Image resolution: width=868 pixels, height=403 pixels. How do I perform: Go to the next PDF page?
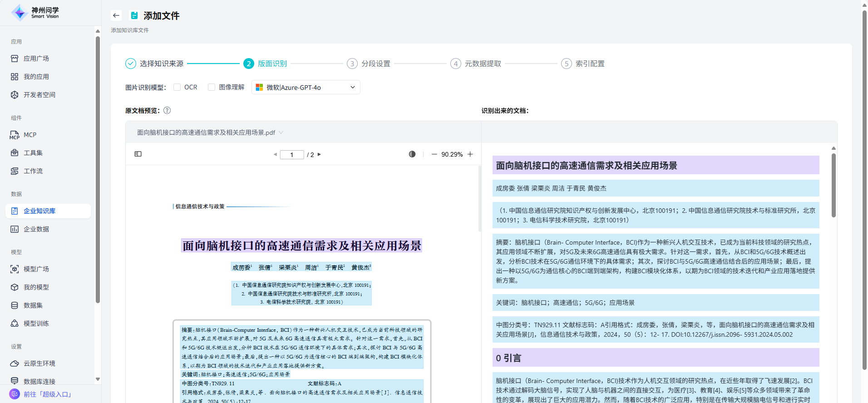click(319, 155)
